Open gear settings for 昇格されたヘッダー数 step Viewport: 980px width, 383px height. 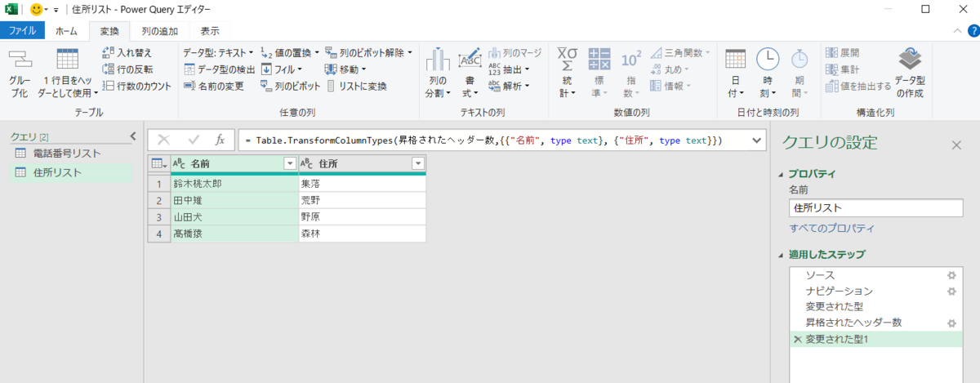951,323
